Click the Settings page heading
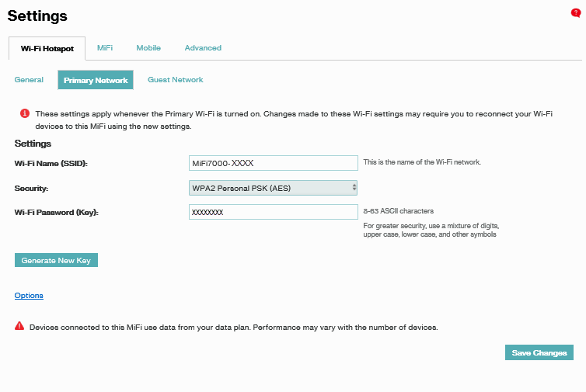 (37, 16)
